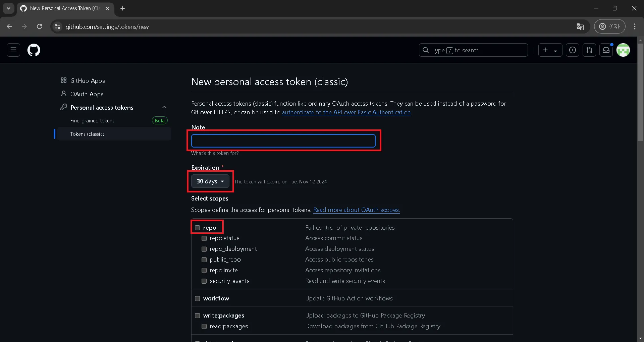Select Fine-grained tokens in the sidebar

pos(92,120)
